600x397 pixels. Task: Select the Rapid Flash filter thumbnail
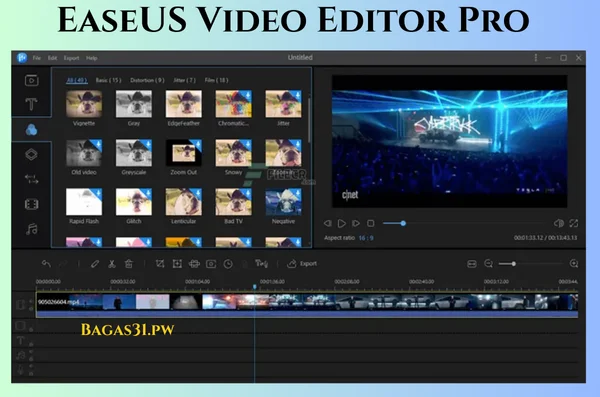tap(84, 202)
